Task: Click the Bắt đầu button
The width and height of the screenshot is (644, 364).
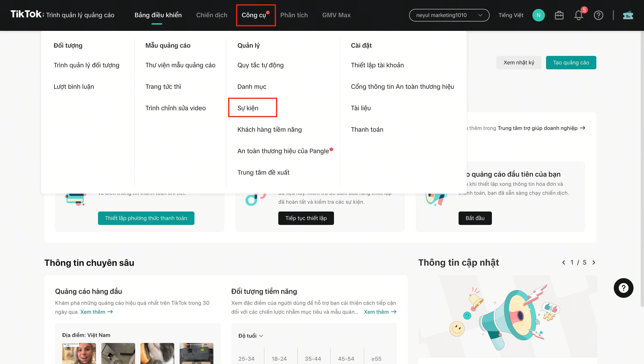Action: 475,218
